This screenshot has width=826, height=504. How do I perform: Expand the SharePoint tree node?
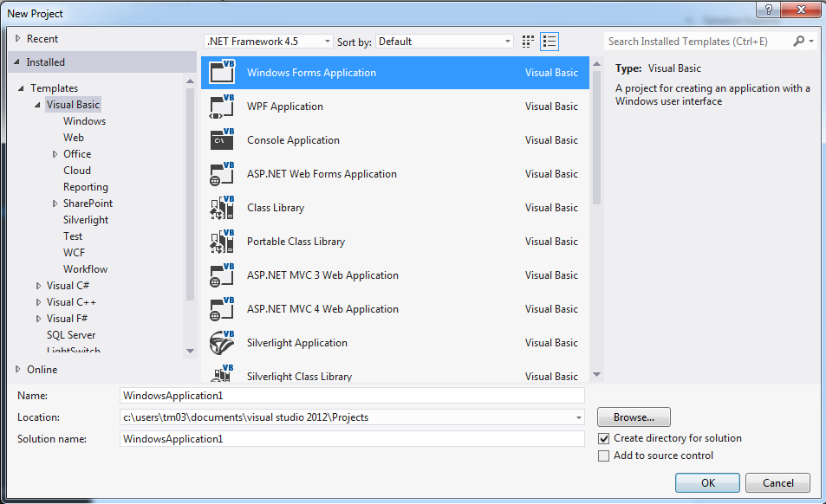[x=55, y=204]
